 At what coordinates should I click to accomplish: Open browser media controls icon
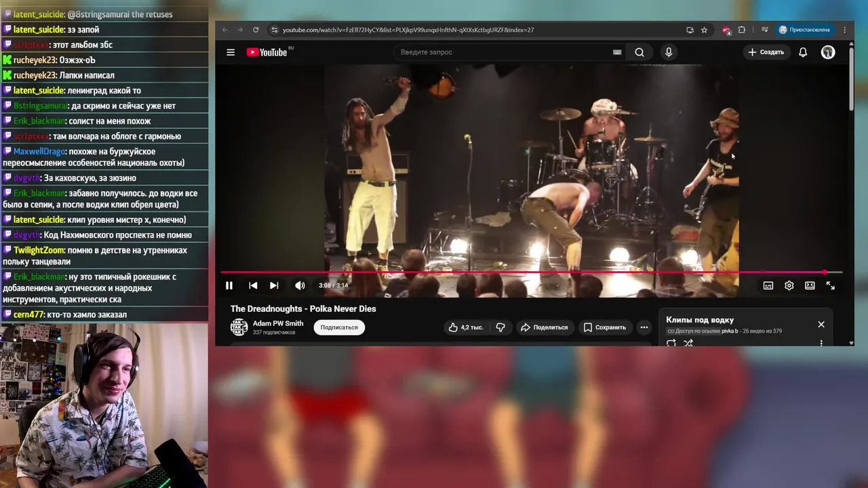[x=764, y=30]
